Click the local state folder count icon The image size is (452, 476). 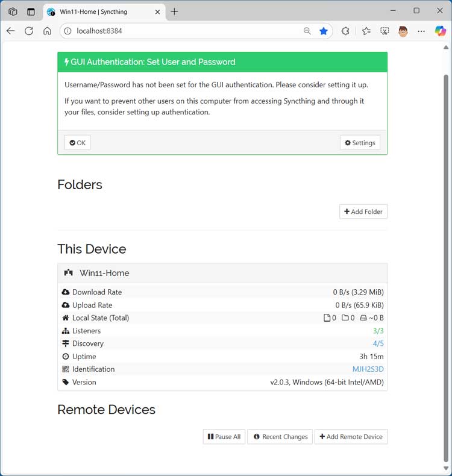(x=345, y=318)
